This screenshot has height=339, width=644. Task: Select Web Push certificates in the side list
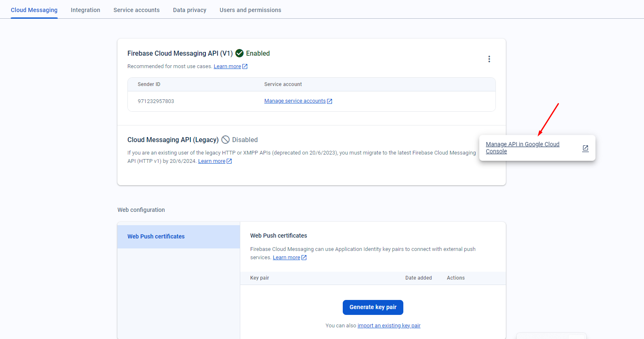click(179, 236)
